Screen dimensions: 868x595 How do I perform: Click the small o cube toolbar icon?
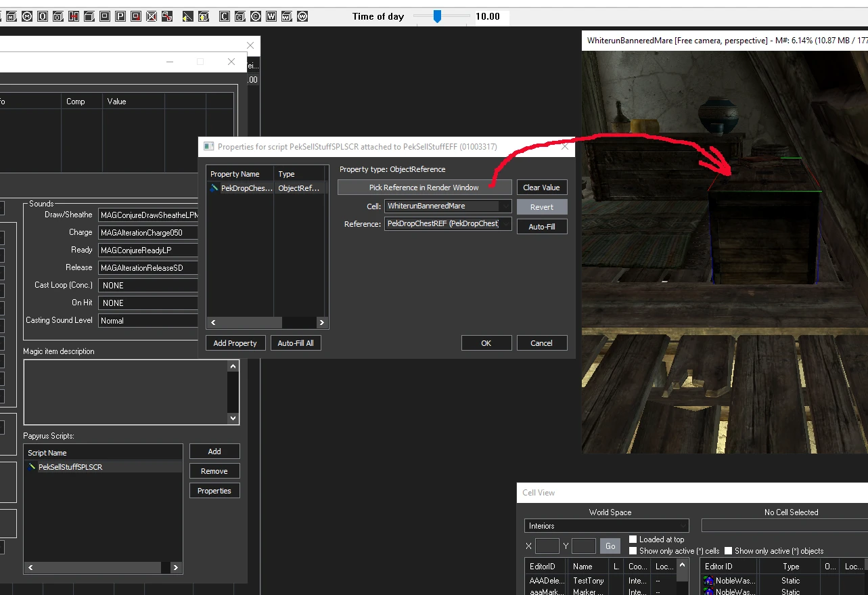tap(58, 16)
